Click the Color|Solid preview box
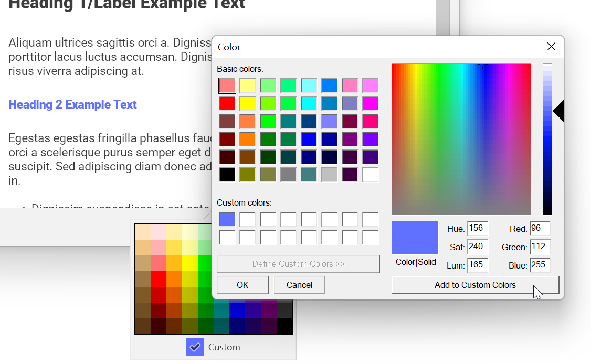Screen dimensions: 591x364 point(415,238)
